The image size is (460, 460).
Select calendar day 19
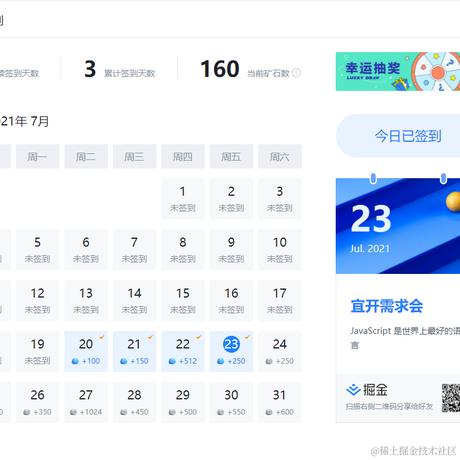[x=37, y=351]
